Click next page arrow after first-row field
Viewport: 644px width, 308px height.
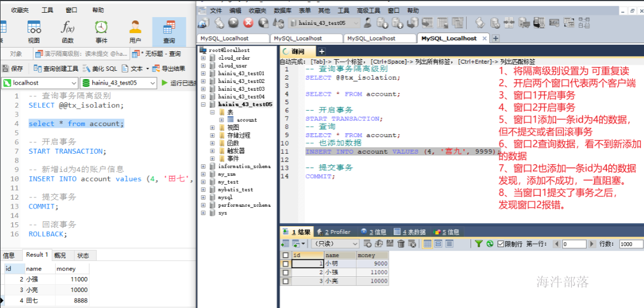coord(592,244)
